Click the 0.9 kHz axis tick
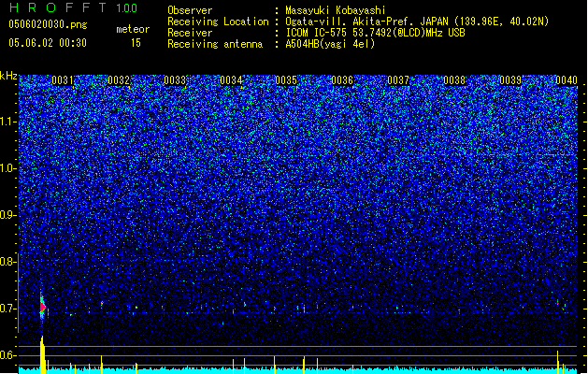This screenshot has height=374, width=588. tap(8, 215)
